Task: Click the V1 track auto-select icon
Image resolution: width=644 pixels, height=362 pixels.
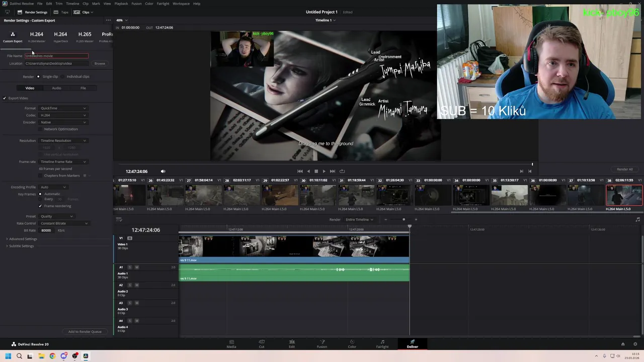Action: (x=129, y=238)
